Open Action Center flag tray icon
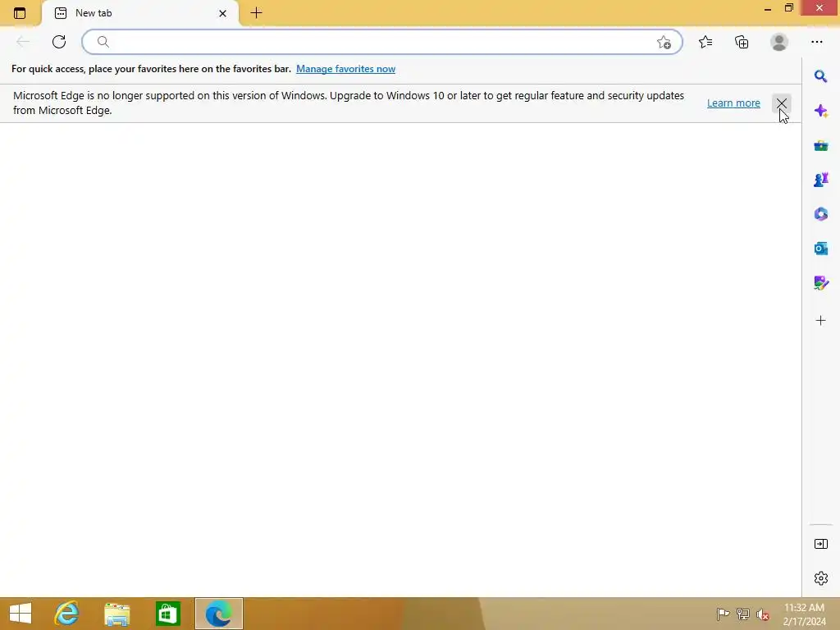This screenshot has width=840, height=630. [723, 614]
